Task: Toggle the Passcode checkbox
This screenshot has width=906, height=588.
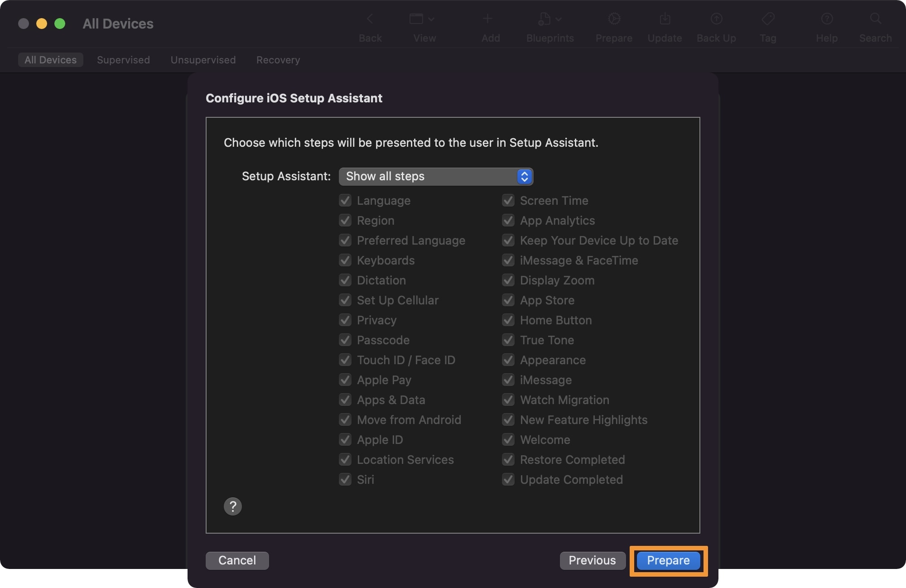Action: click(x=345, y=340)
